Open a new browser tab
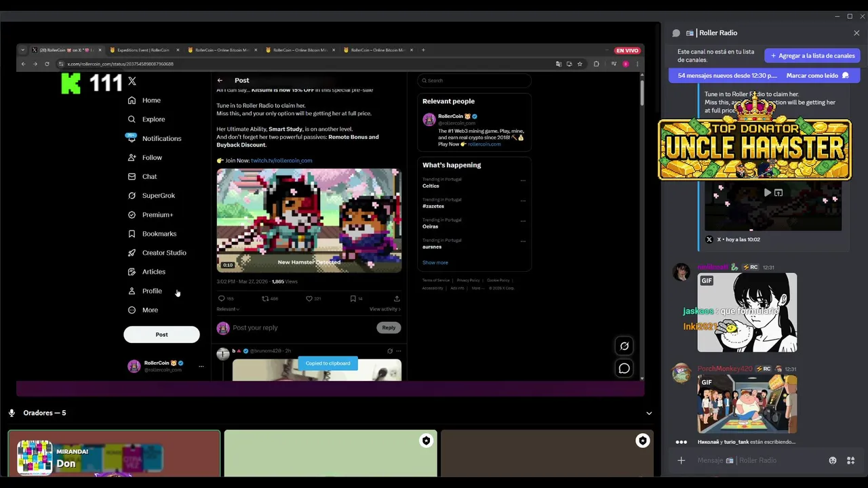Image resolution: width=868 pixels, height=488 pixels. pos(423,49)
